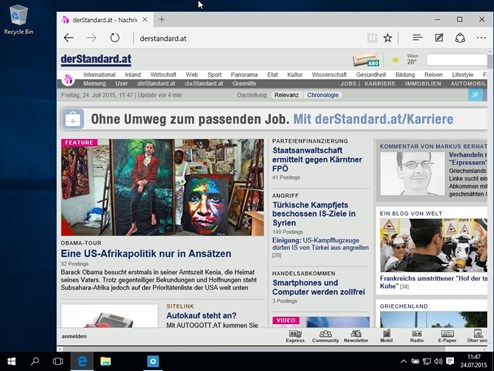Show hidden tray icons chevron
The width and height of the screenshot is (494, 371).
point(403,361)
